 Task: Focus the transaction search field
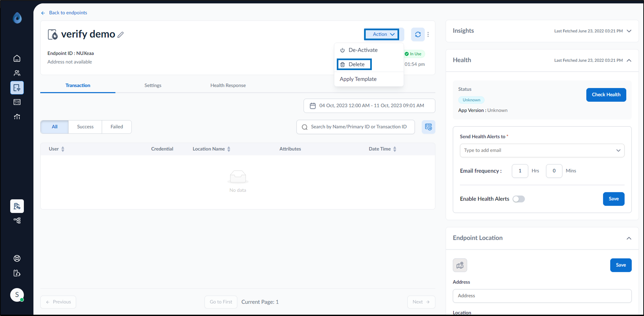(x=355, y=127)
